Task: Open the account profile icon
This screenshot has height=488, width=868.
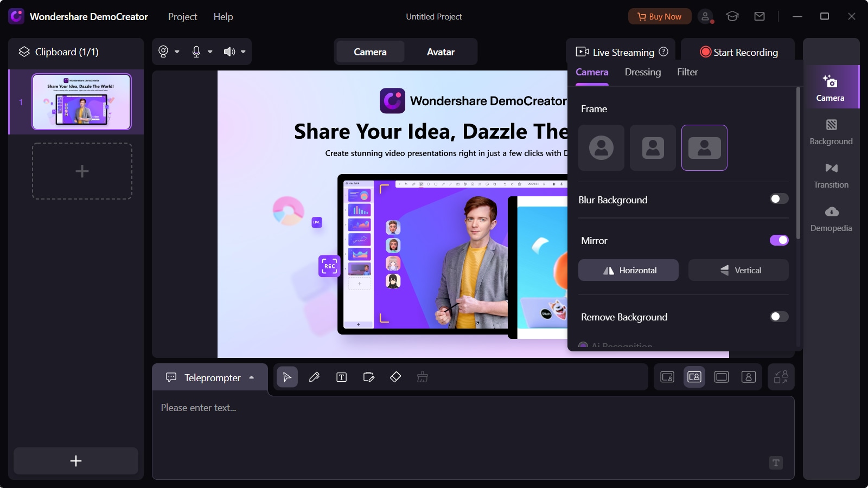Action: (x=705, y=16)
